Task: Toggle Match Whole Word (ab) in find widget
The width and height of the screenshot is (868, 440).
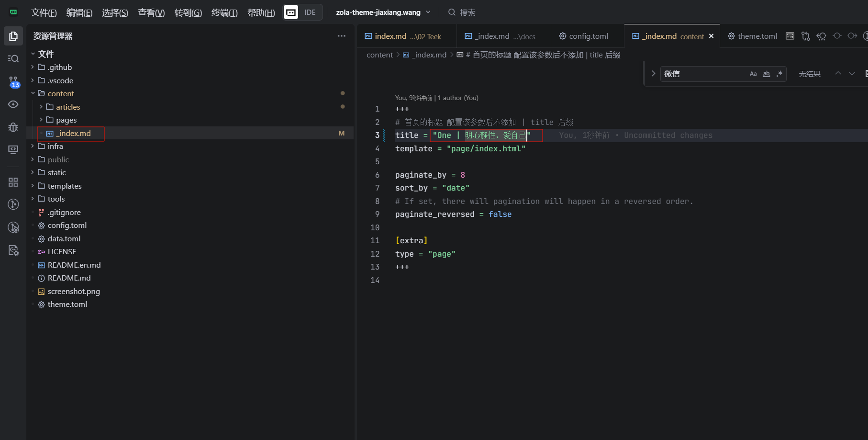Action: [766, 74]
